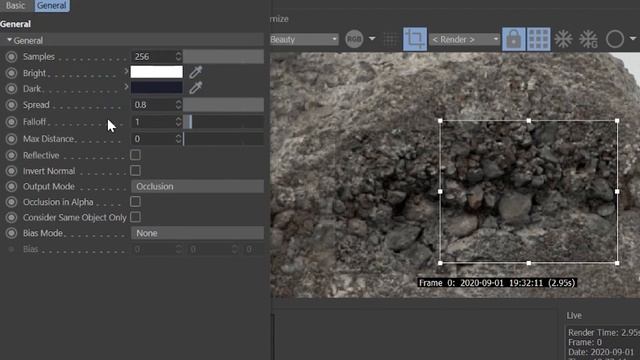Adjust the Spread stepper arrows
The width and height of the screenshot is (640, 360).
(x=178, y=105)
